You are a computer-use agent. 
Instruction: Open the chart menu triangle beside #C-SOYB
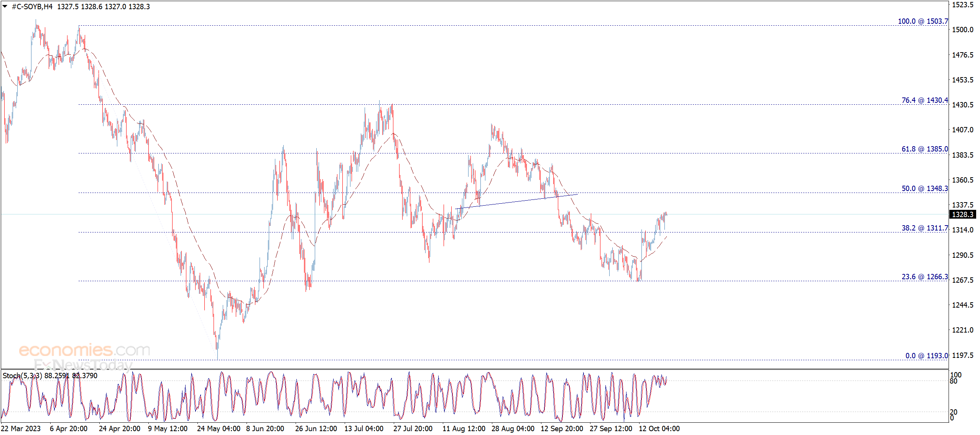(x=5, y=7)
